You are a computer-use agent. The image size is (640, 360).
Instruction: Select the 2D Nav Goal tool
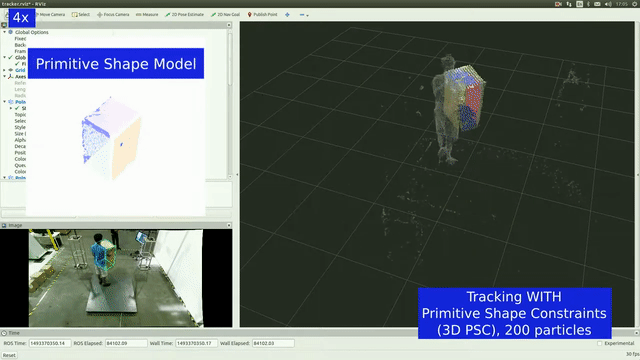point(225,15)
